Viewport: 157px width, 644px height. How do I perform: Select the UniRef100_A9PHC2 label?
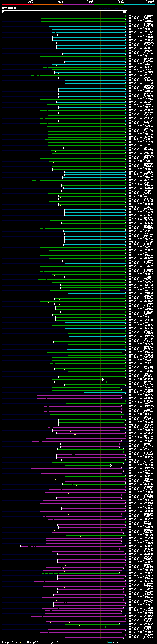coord(141,40)
